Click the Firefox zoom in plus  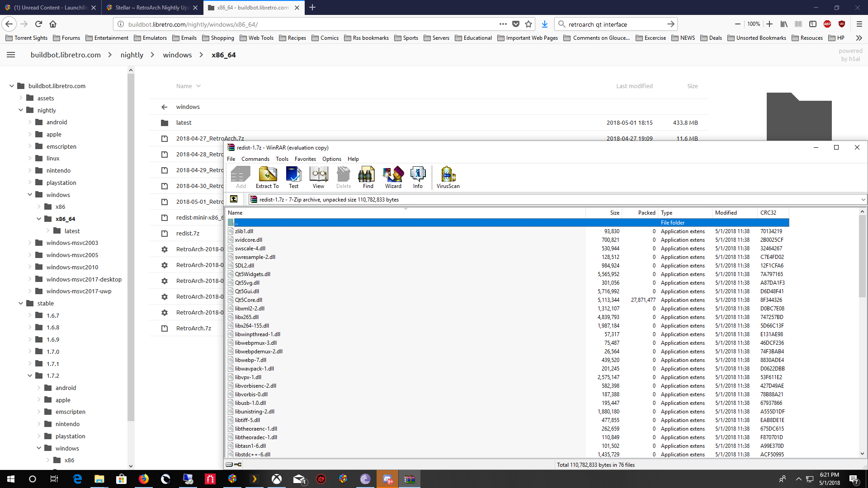769,24
